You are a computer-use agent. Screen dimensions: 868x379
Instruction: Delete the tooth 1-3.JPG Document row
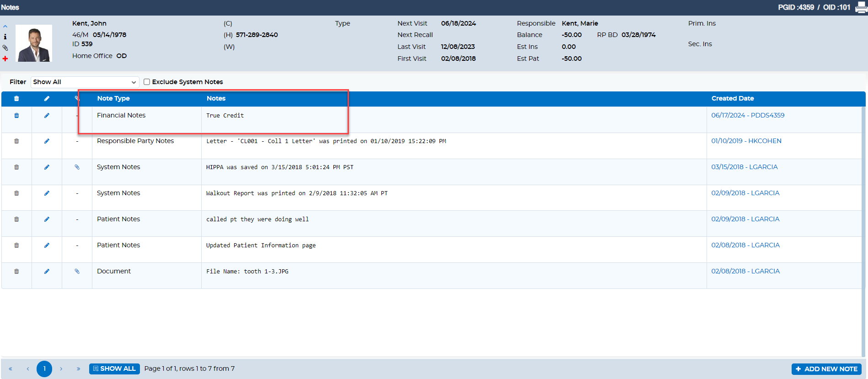16,272
